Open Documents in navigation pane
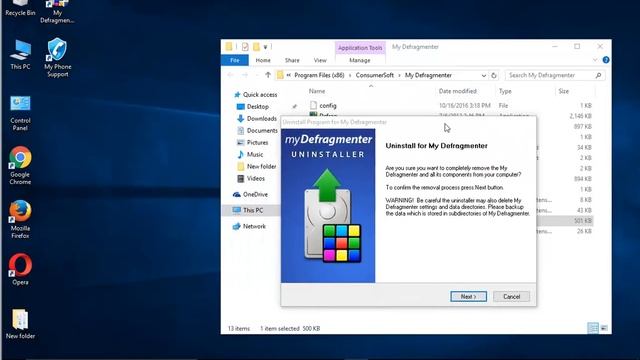 coord(258,131)
